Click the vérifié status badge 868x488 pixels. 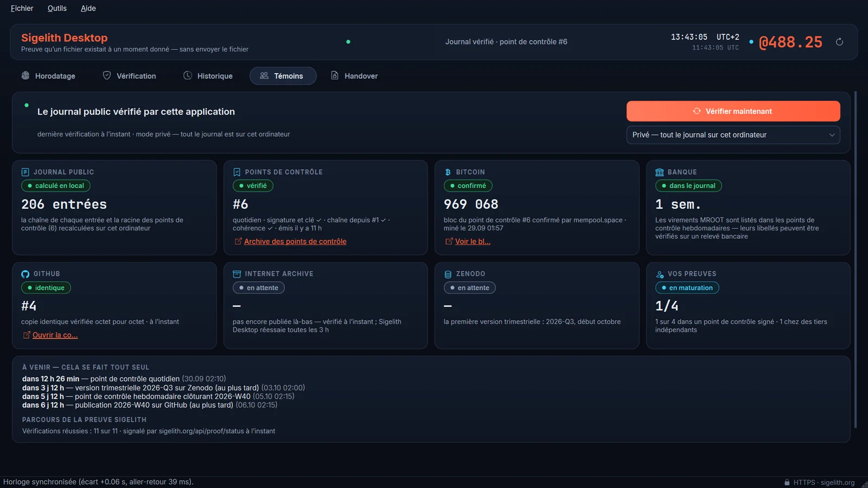click(253, 185)
